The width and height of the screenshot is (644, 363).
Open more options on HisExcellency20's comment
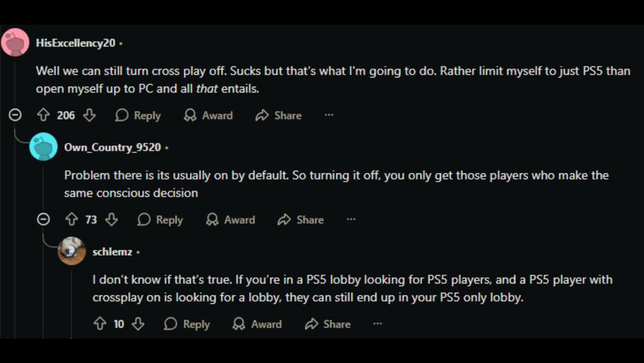click(x=329, y=115)
